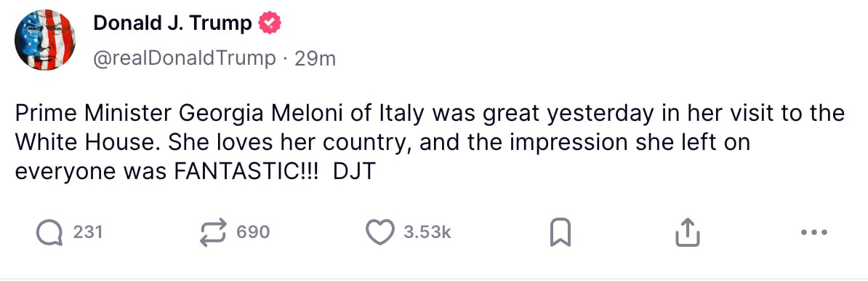The height and width of the screenshot is (281, 868).
Task: Open the three-dot more options menu
Action: [814, 233]
